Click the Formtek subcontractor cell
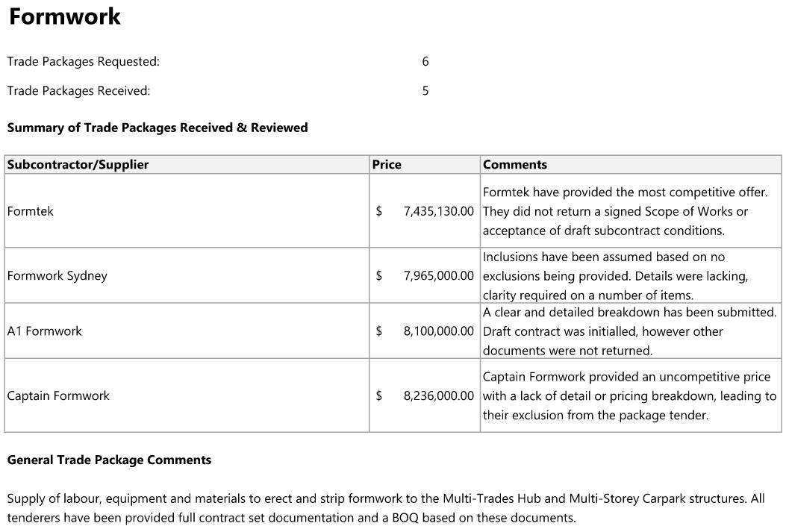This screenshot has height=532, width=786. coord(31,211)
